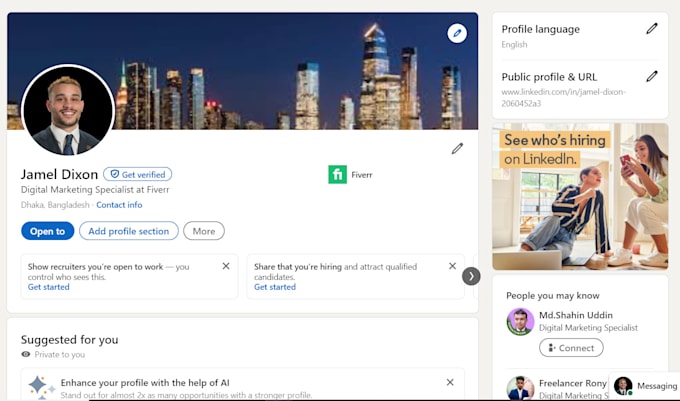Click the Digital Marketing Specialist at Fiverr headline

pos(95,189)
